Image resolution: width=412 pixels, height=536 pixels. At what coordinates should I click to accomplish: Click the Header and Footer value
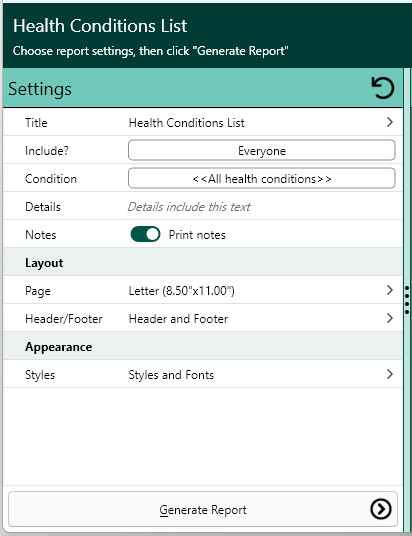click(x=178, y=319)
